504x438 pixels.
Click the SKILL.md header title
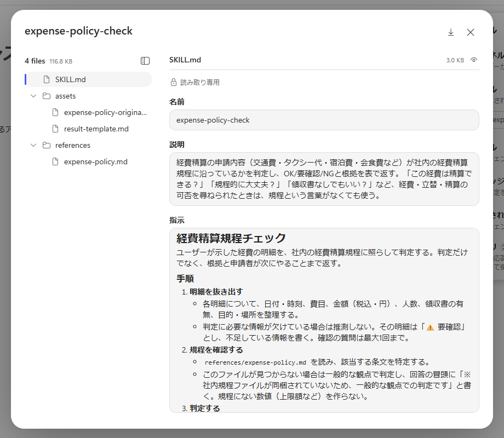(185, 60)
